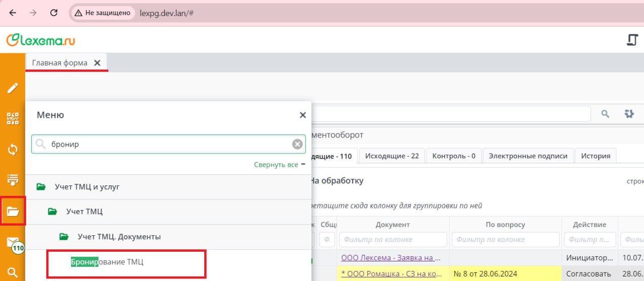Click the Lexema.ru logo

(41, 40)
